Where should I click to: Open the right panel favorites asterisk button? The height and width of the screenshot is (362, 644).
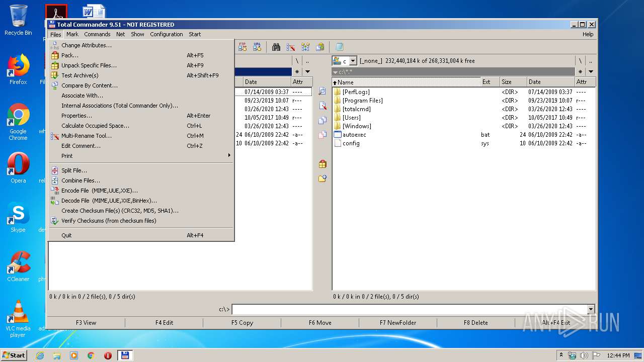[x=580, y=72]
